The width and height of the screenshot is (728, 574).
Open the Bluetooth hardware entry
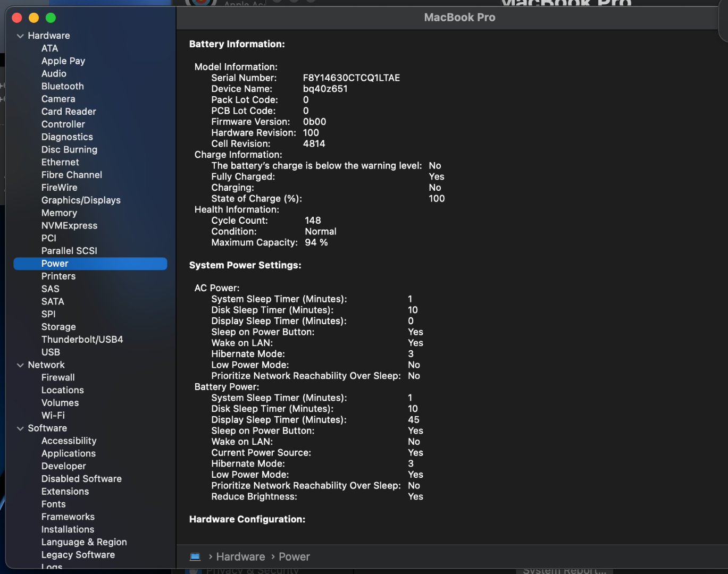62,86
